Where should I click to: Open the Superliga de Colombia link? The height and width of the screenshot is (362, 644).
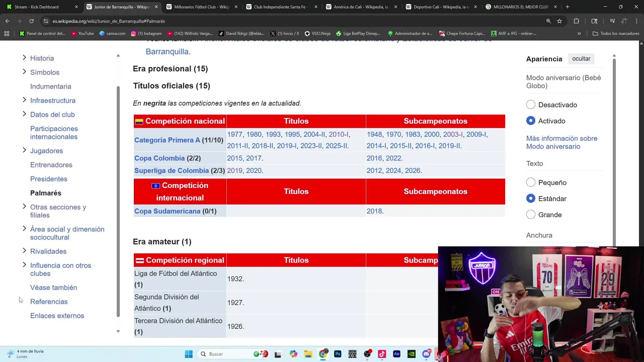tap(172, 171)
